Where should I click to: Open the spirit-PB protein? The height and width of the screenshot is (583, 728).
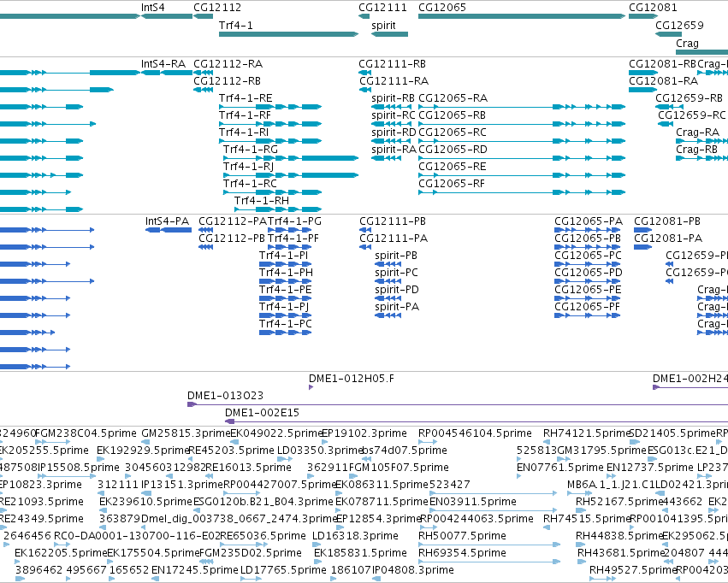tap(388, 264)
